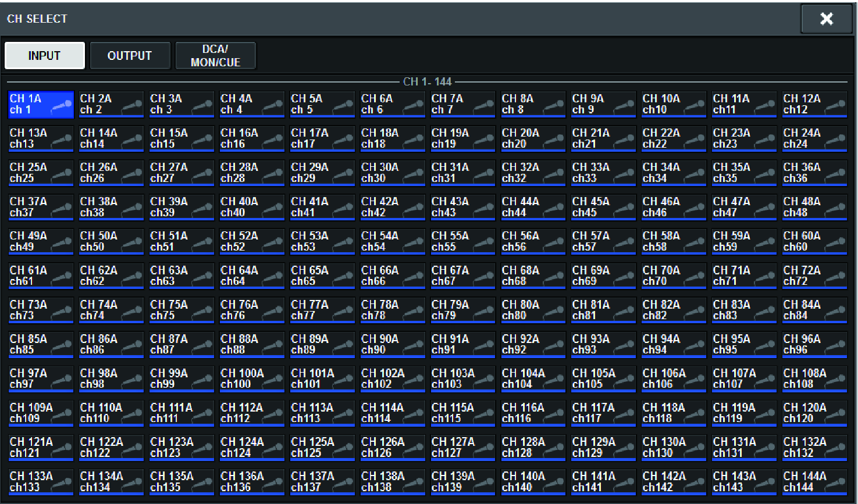Choose channel CH 55A
858x504 pixels.
(462, 241)
